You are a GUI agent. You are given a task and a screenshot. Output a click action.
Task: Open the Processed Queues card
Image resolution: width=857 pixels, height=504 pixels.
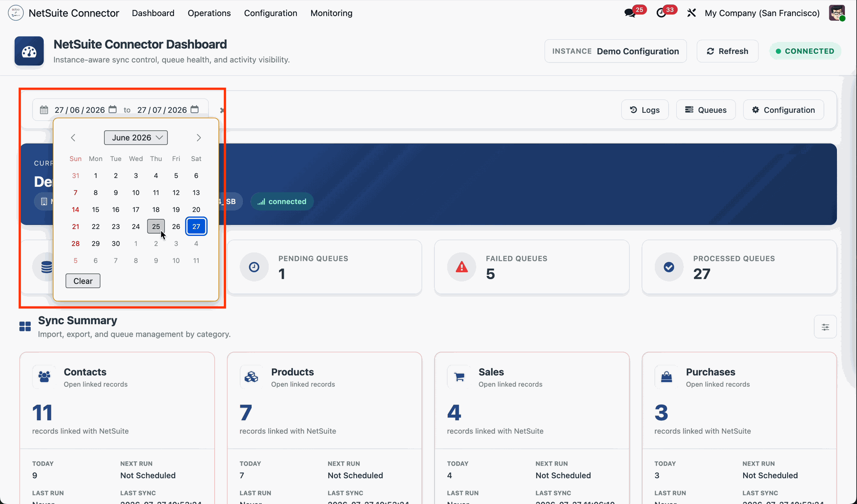(x=739, y=267)
